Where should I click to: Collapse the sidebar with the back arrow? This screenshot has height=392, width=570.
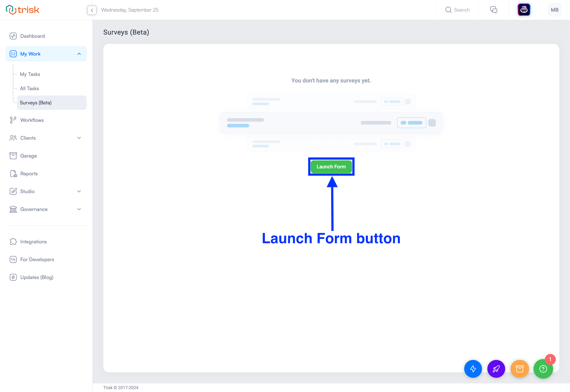(x=92, y=10)
